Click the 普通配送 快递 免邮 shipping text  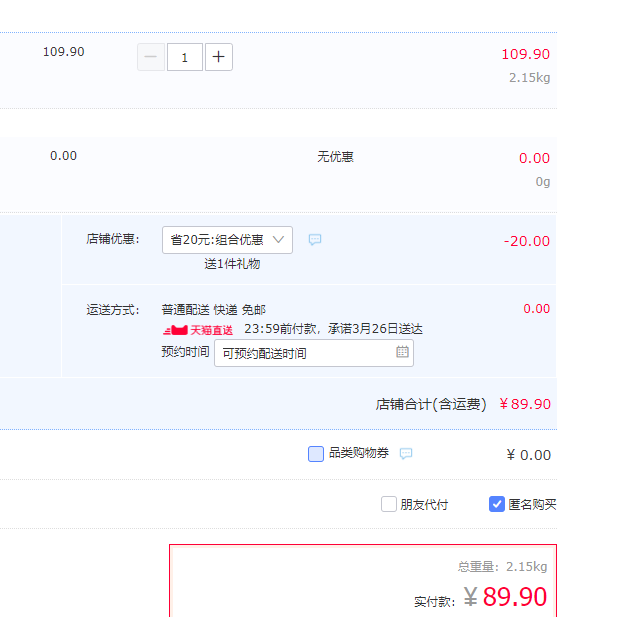214,310
